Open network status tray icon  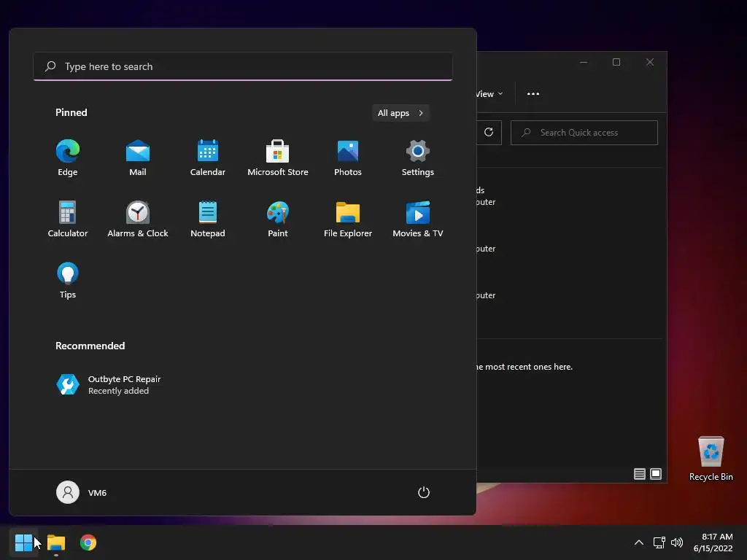pyautogui.click(x=659, y=542)
